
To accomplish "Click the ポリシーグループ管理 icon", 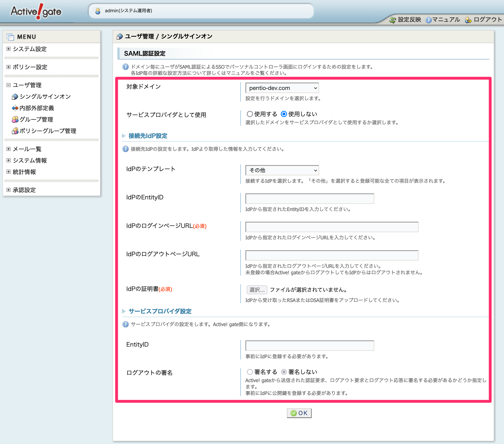I will [15, 131].
